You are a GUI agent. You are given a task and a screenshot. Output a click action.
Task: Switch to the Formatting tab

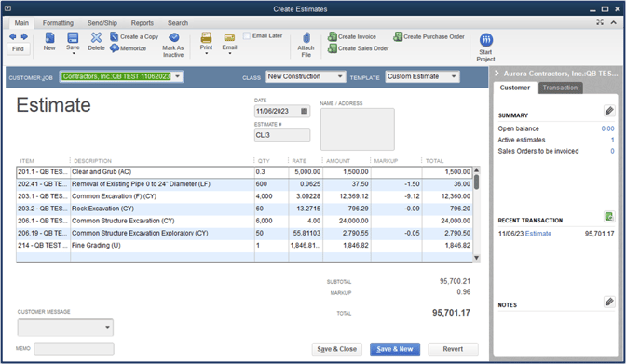(x=58, y=23)
